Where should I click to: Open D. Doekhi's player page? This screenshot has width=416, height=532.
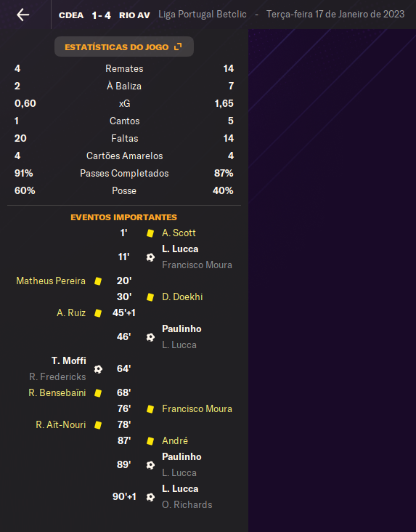(x=182, y=297)
